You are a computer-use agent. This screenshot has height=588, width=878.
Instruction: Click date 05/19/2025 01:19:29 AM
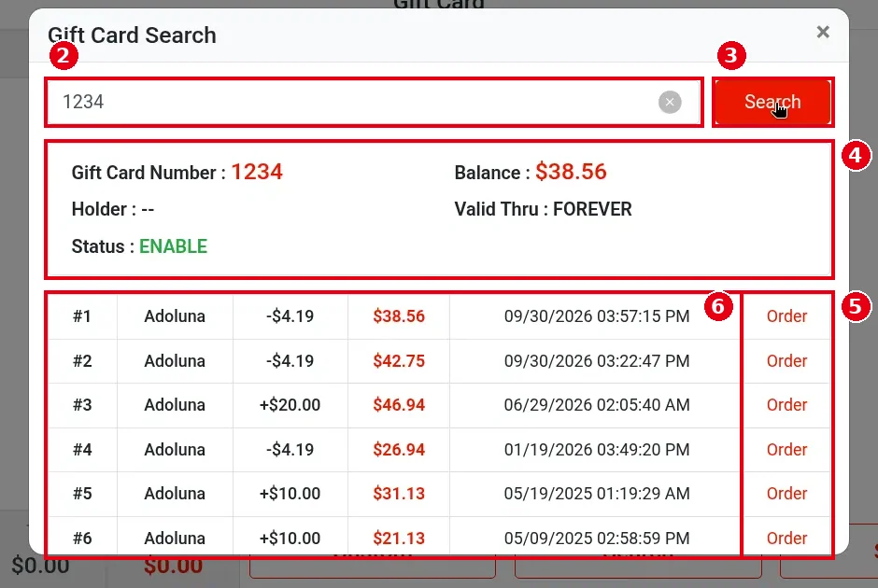coord(596,494)
